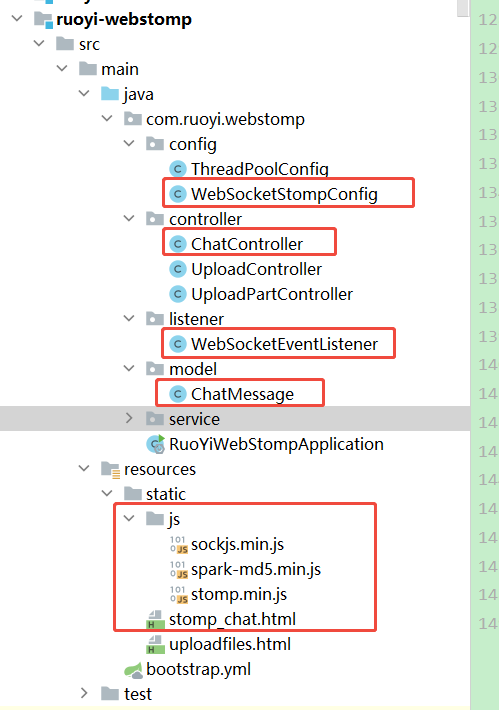Select the sockjs.min.js file name
499x710 pixels.
[237, 545]
